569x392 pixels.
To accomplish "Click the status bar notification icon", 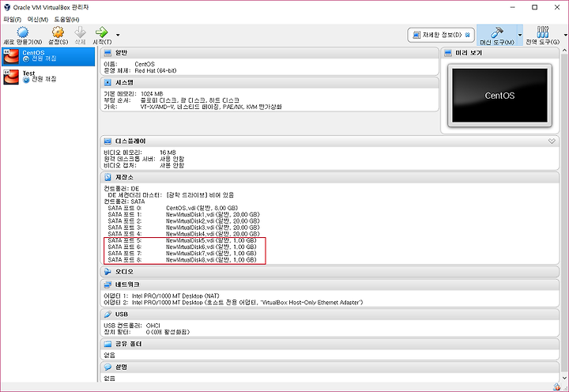I will 556,387.
